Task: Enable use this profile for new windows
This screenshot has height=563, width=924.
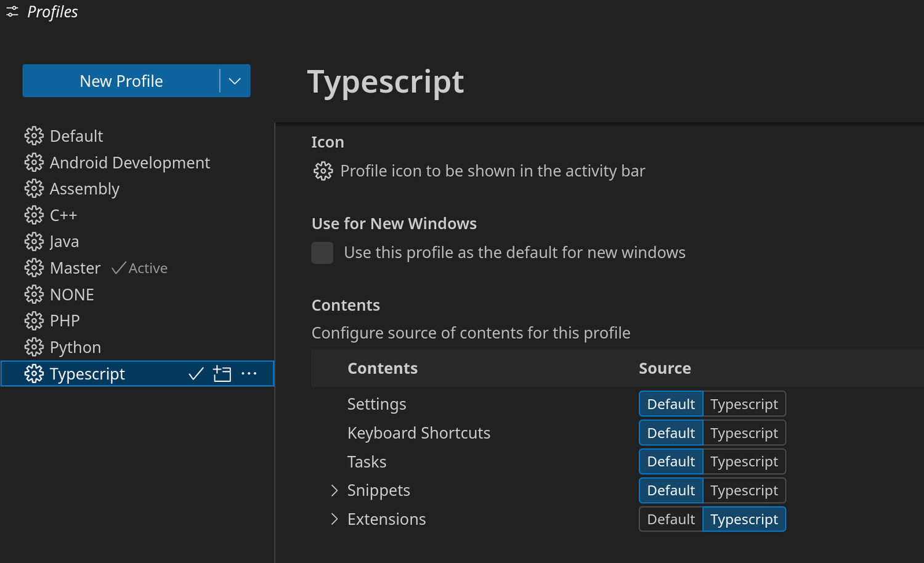Action: [x=322, y=253]
